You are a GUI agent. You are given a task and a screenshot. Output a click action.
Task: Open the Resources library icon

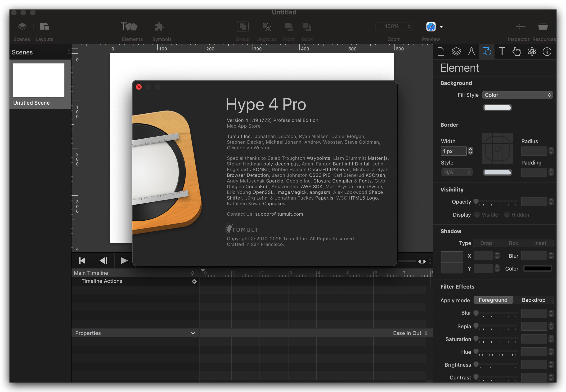click(x=543, y=27)
